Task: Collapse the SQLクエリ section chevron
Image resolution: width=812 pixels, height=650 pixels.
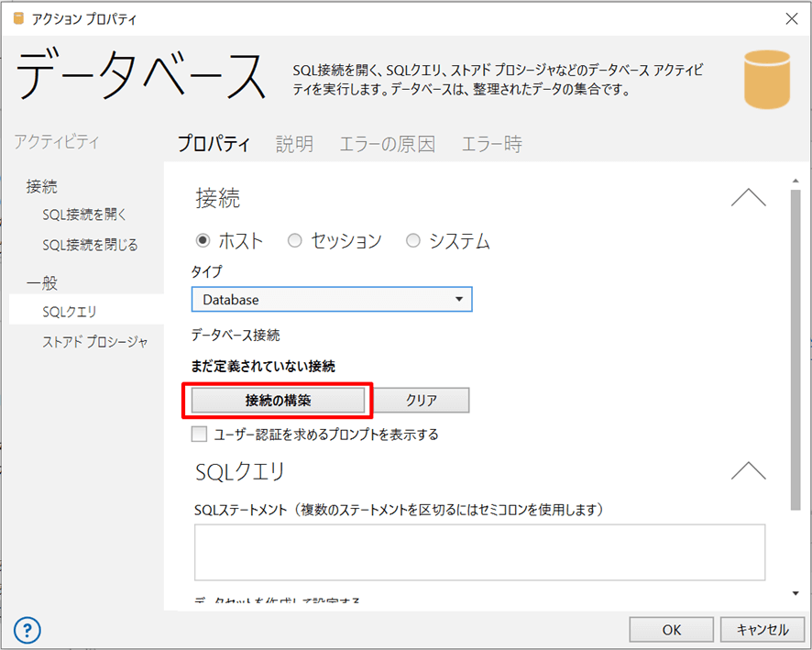Action: (x=748, y=470)
